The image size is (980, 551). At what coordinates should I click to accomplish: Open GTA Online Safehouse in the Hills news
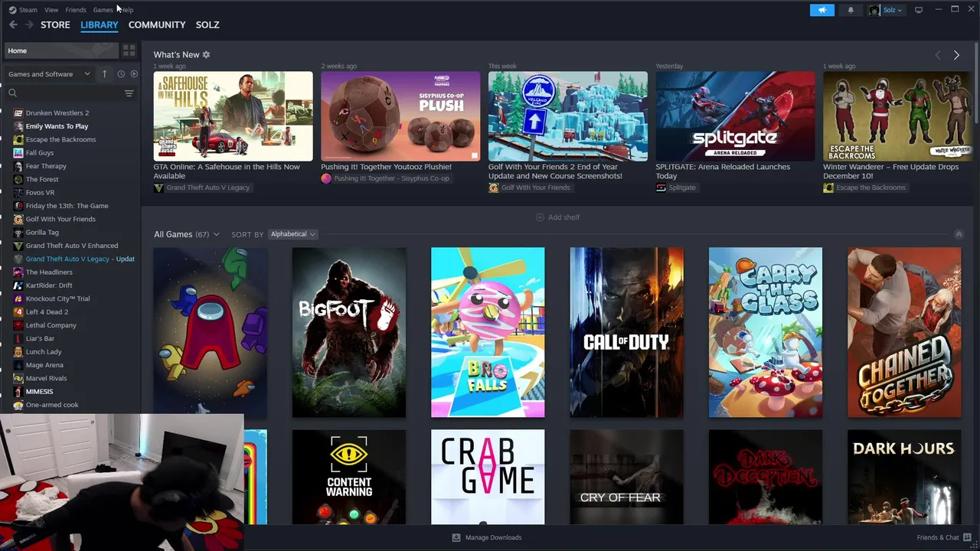point(233,116)
